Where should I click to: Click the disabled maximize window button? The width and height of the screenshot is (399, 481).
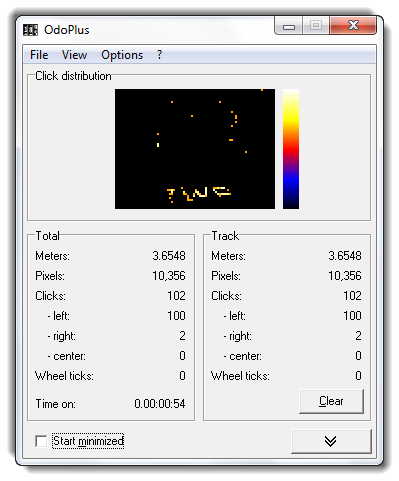point(316,26)
